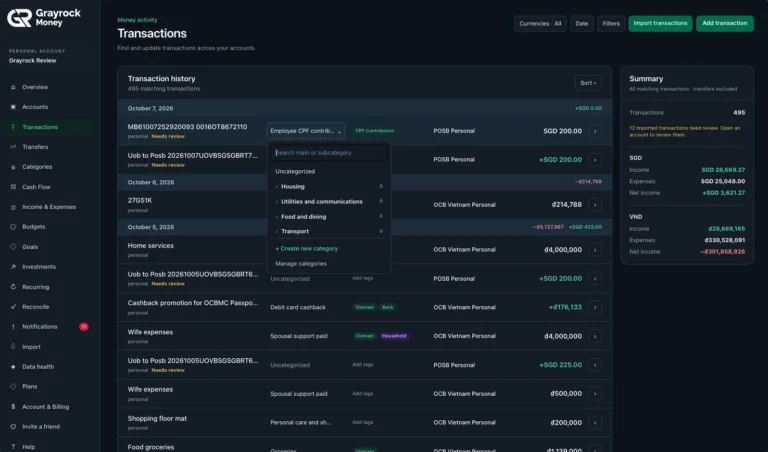This screenshot has width=768, height=452.
Task: Click the Invite a friend icon
Action: [13, 427]
